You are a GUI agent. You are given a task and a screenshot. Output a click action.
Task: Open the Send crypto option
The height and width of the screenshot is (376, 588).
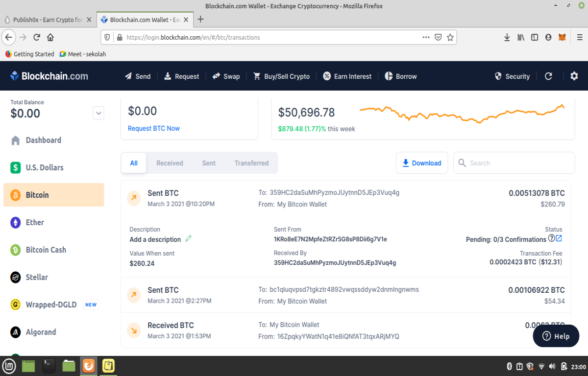(138, 76)
